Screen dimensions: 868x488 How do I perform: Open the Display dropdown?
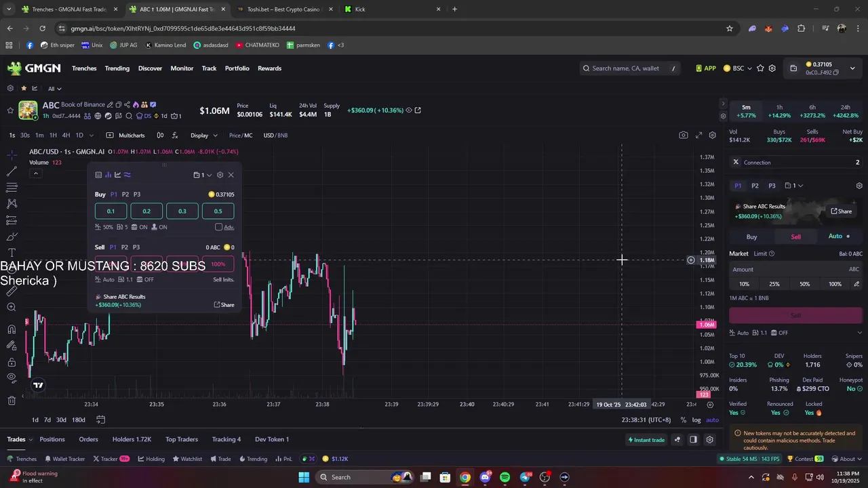click(x=203, y=136)
